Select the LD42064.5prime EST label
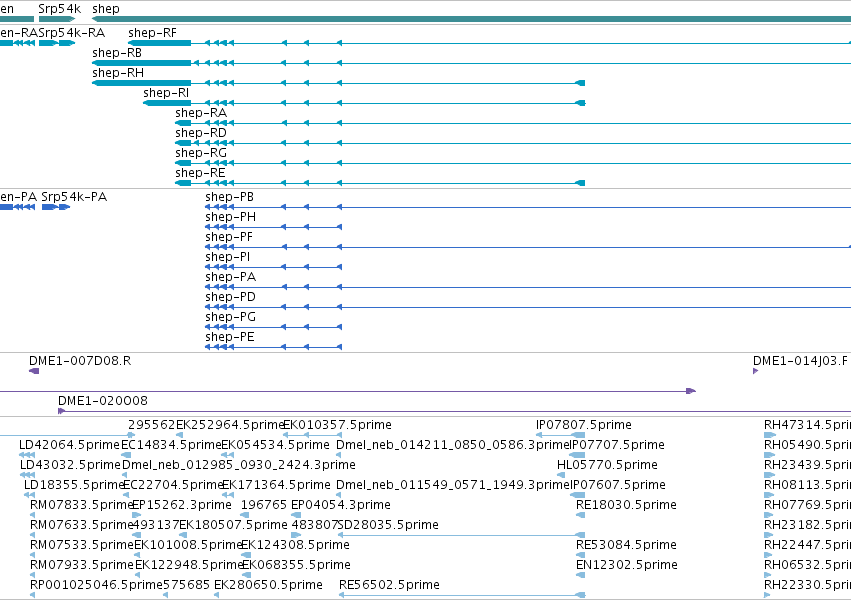 coord(69,445)
